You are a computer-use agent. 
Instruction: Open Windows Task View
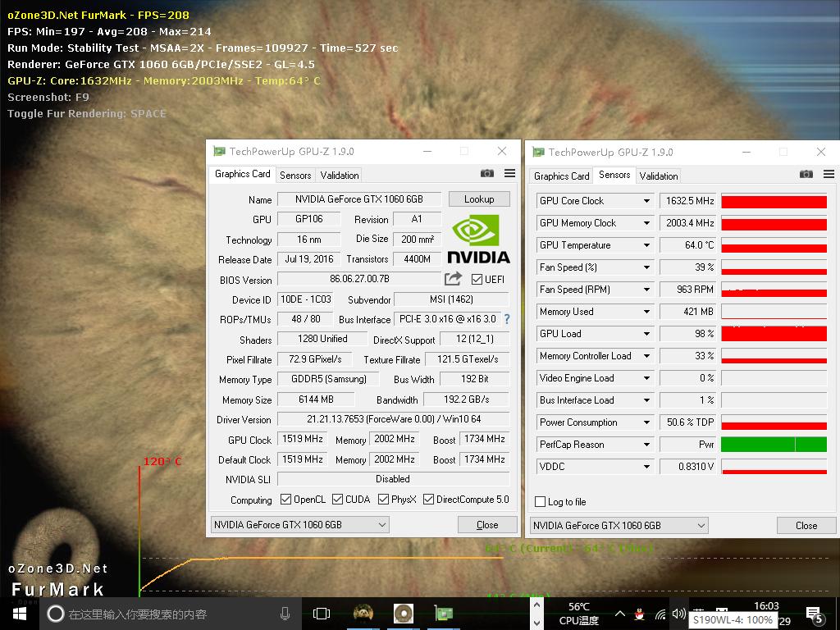(x=322, y=613)
